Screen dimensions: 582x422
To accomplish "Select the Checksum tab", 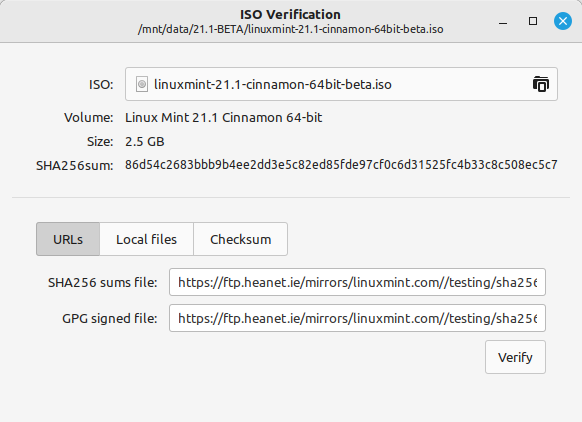I will point(241,239).
